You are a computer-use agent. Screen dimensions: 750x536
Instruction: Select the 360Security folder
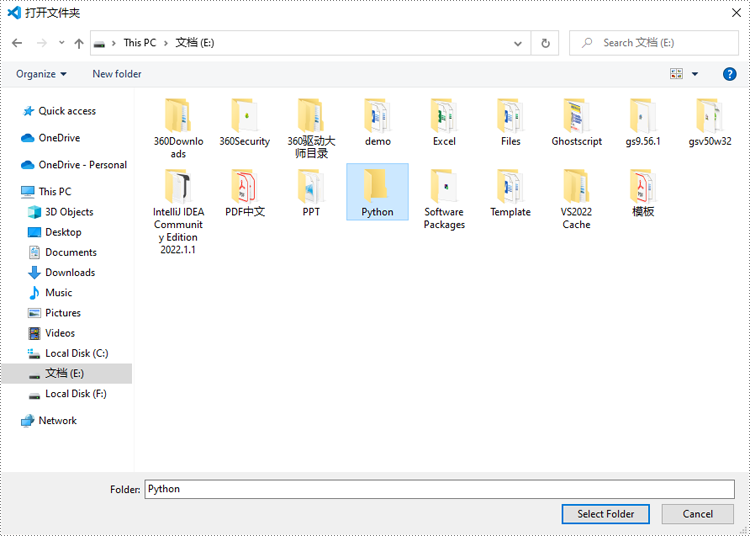[x=244, y=122]
